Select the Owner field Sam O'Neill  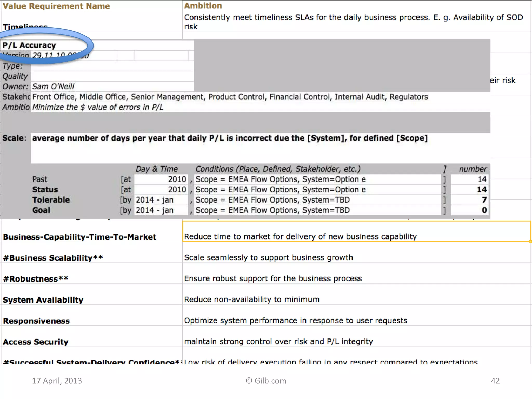point(53,87)
